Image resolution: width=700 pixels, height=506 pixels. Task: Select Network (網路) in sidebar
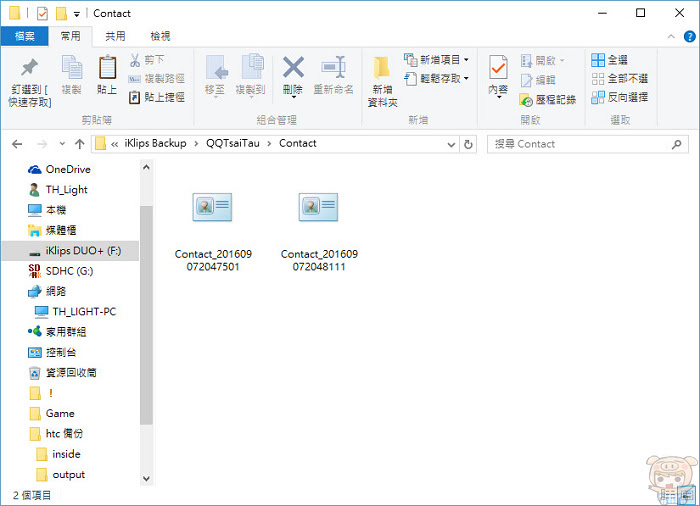click(47, 291)
